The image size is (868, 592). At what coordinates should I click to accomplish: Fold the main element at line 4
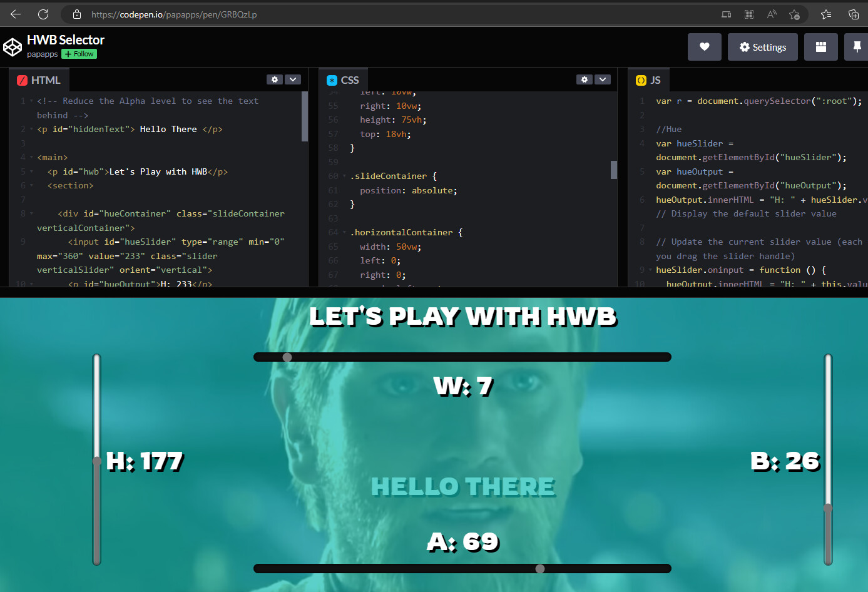(31, 157)
